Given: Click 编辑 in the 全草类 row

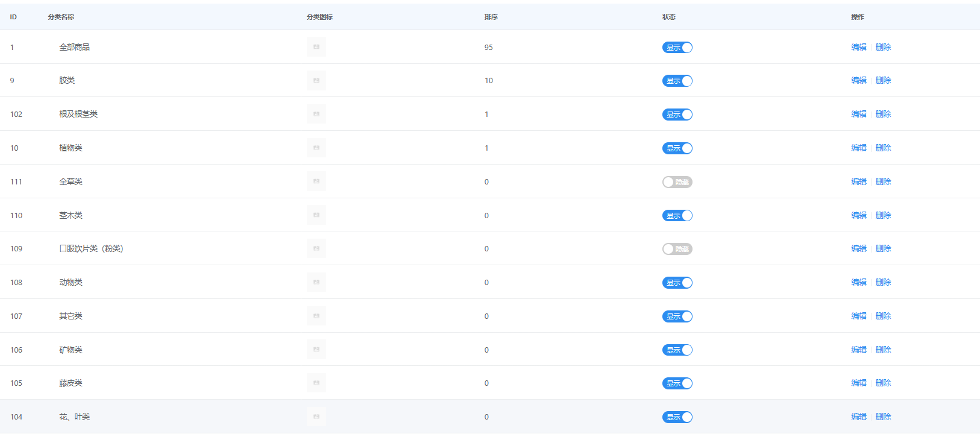Looking at the screenshot, I should 859,181.
